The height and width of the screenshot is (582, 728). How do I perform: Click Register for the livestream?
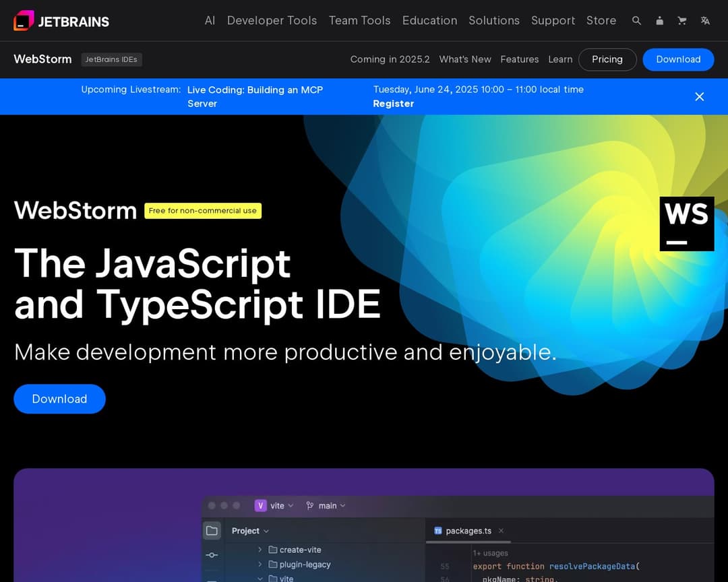(393, 104)
